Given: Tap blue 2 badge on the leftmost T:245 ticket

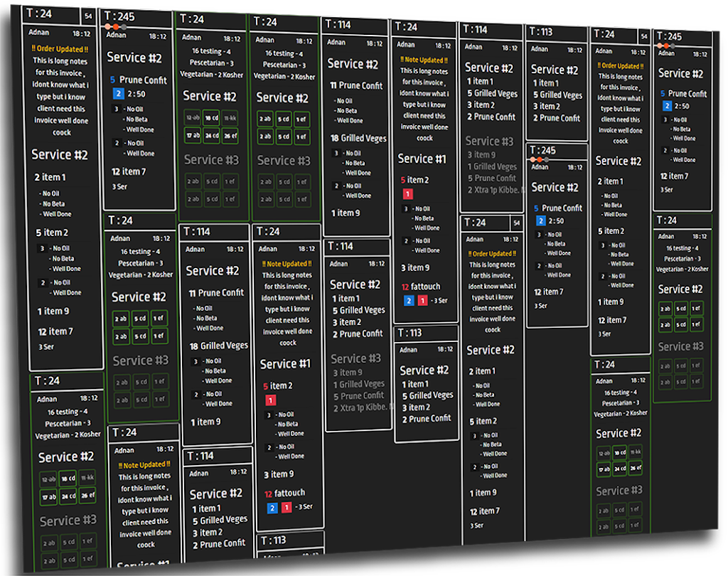Looking at the screenshot, I should click(119, 94).
